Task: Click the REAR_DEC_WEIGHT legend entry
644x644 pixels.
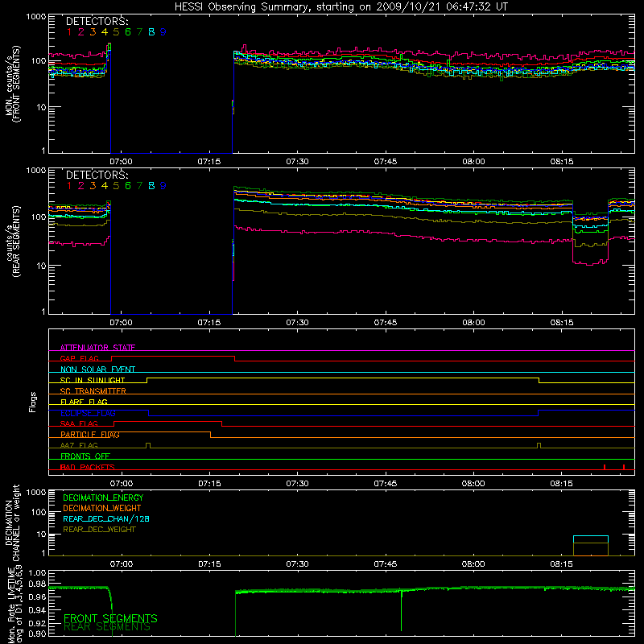Action: point(99,530)
